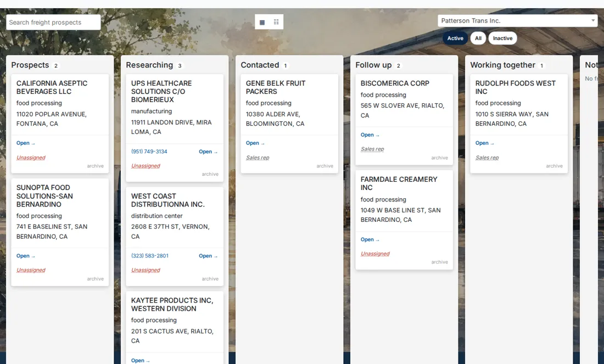Select the UPS HEALTHCARE SOLUTIONS C/O BIOMERIEUX title
The image size is (604, 364).
(161, 91)
